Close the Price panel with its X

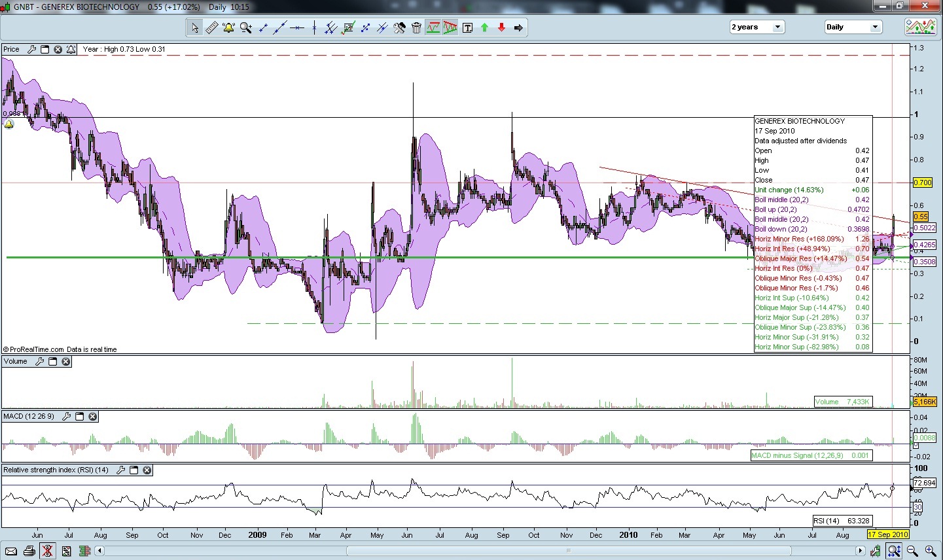pyautogui.click(x=58, y=49)
